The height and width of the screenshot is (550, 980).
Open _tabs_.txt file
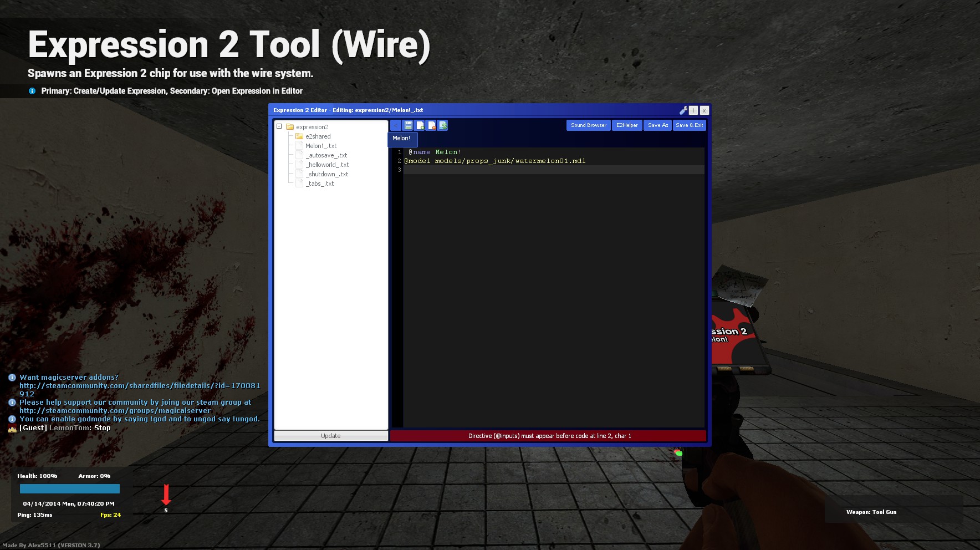point(320,184)
